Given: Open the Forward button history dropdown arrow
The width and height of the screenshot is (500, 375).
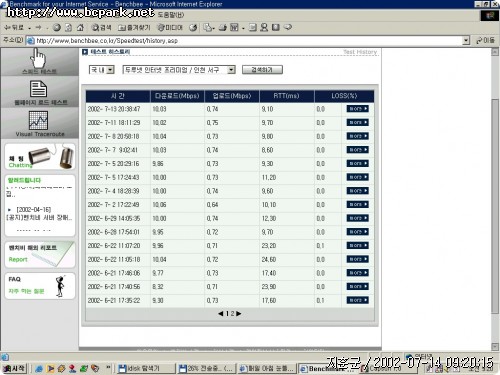Looking at the screenshot, I should (46, 28).
